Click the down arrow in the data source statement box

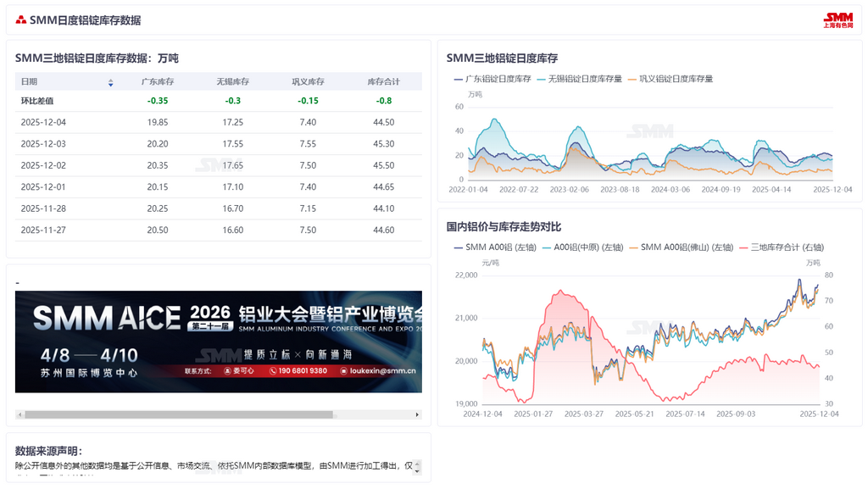coord(417,470)
